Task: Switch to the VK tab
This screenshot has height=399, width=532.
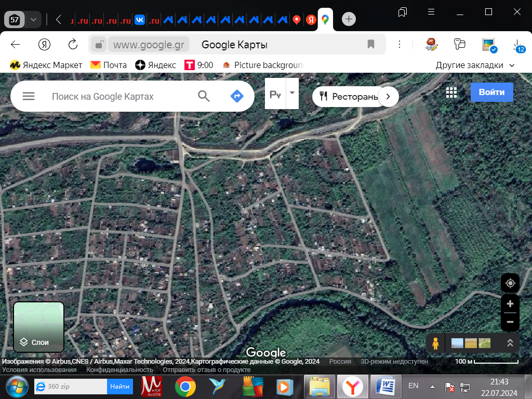Action: 139,20
